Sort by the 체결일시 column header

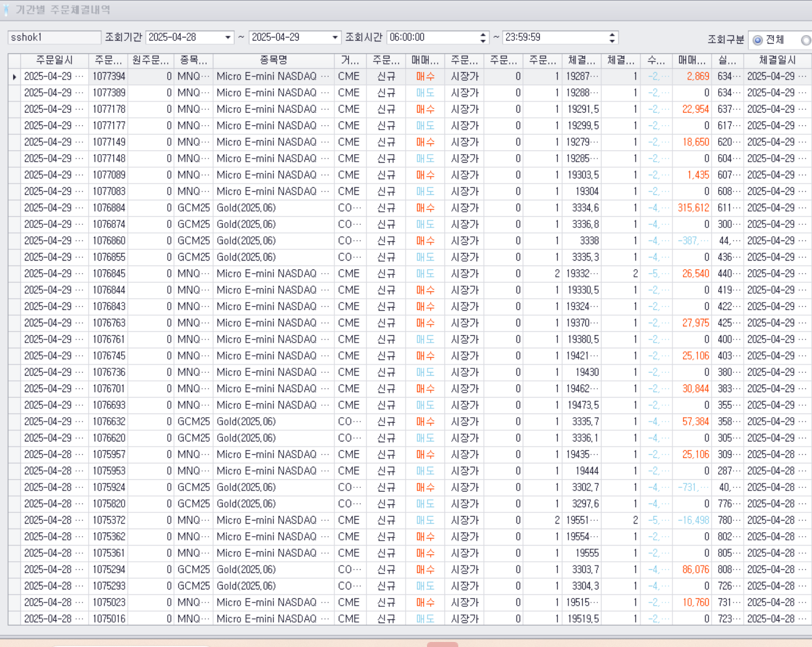(x=778, y=60)
